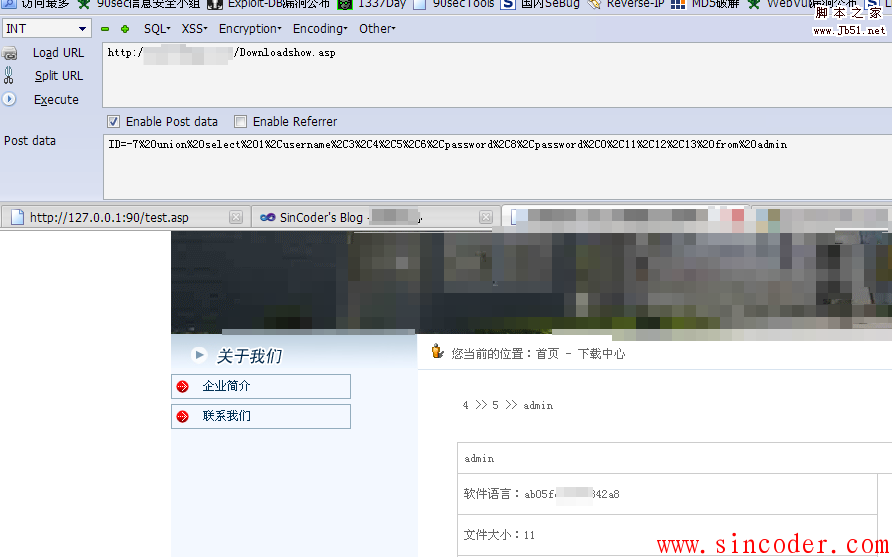
Task: Open the 关于我们 section arrow icon
Action: point(199,356)
